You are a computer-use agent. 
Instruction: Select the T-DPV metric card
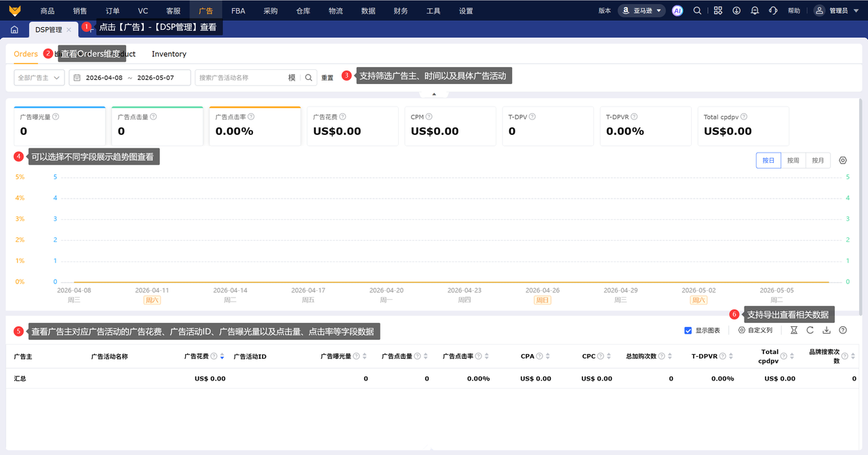(548, 126)
